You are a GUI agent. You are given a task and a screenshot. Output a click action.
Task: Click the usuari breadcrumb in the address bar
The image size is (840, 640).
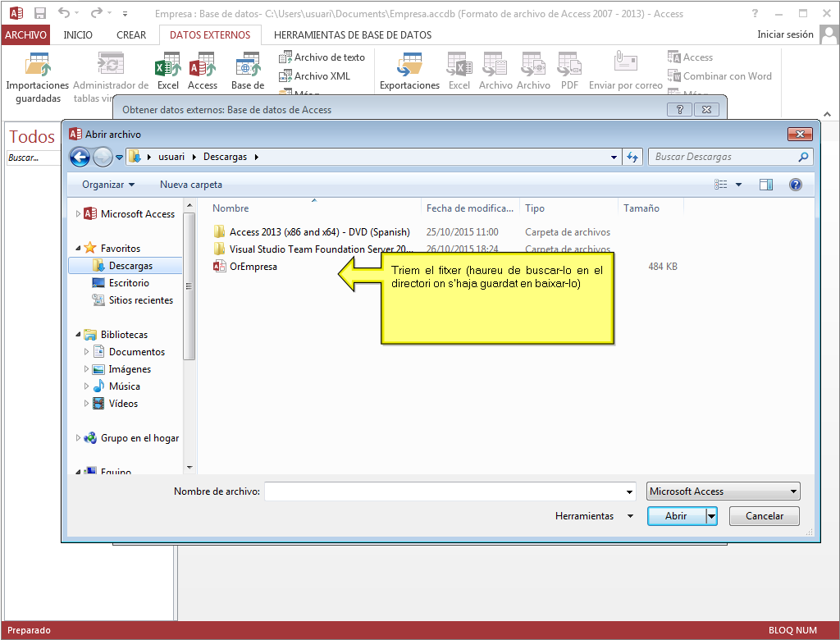171,157
